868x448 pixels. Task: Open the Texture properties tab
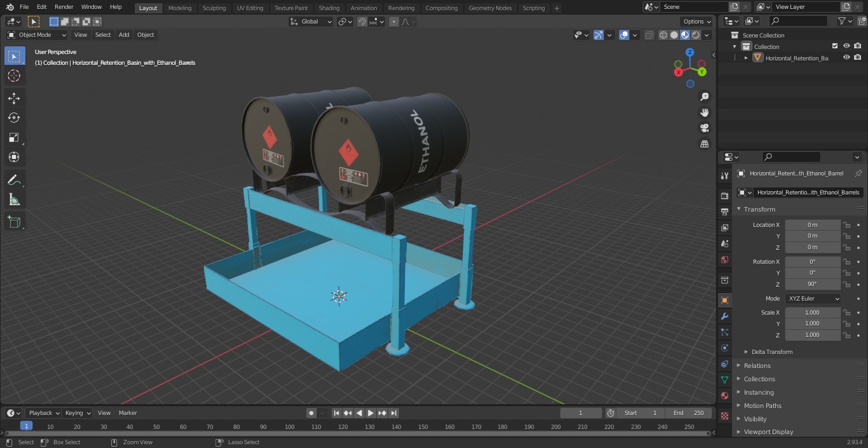[x=724, y=416]
